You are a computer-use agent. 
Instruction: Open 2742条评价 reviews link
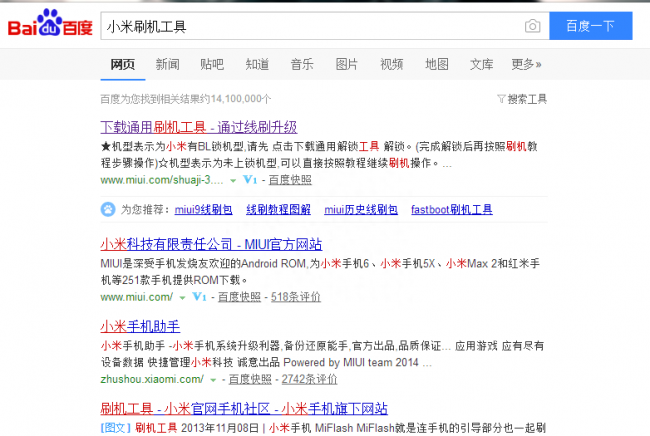309,379
